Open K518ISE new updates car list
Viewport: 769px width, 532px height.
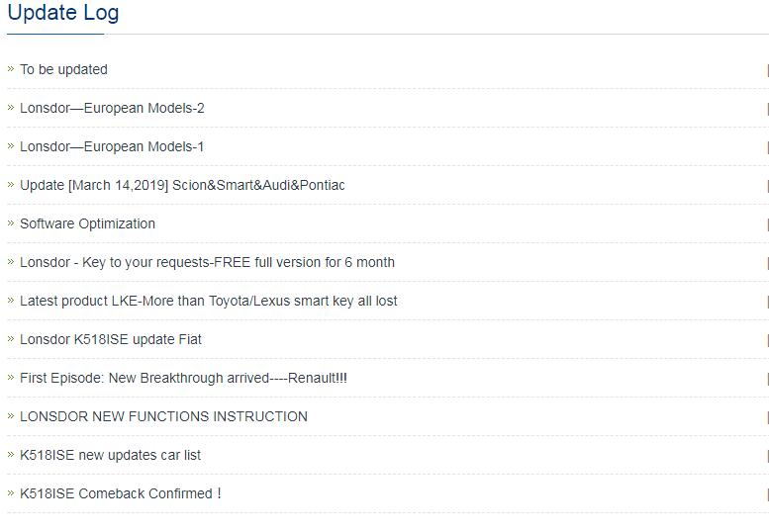(110, 455)
